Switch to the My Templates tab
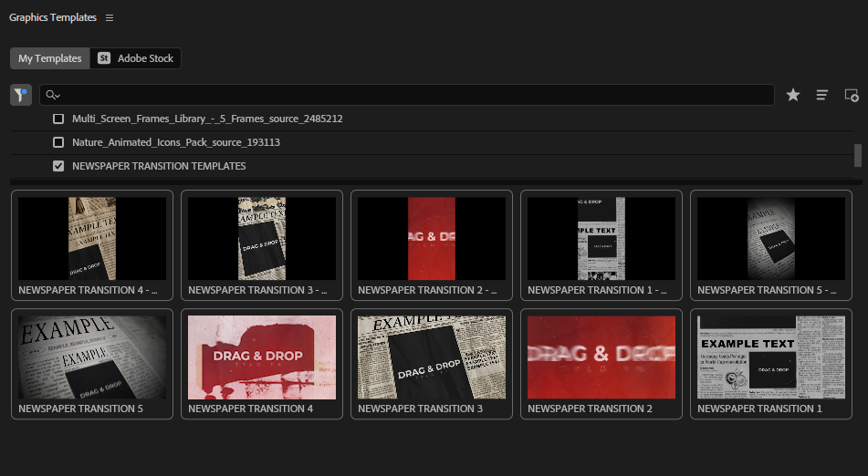 pos(50,58)
